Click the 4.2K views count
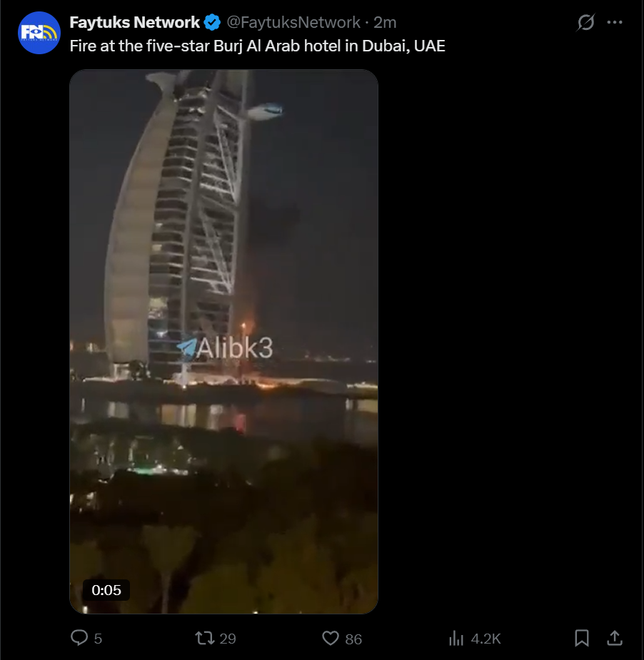This screenshot has height=660, width=644. click(x=485, y=639)
